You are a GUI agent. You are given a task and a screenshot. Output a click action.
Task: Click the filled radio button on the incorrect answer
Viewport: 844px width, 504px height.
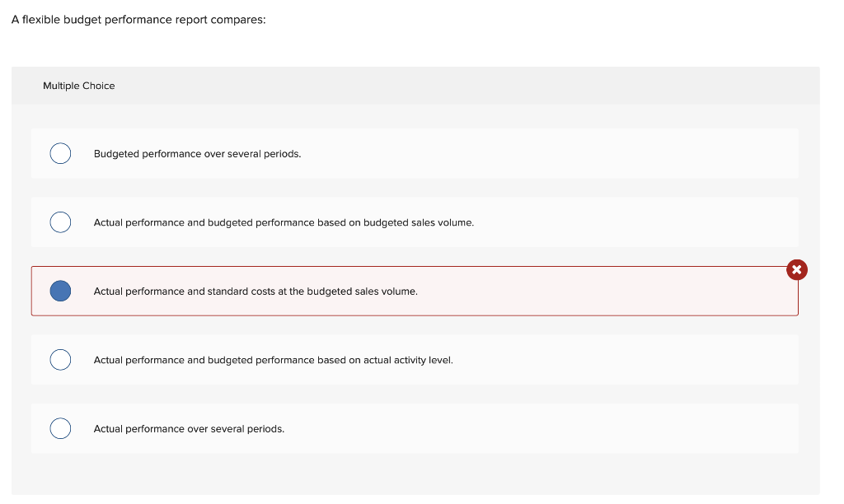(59, 290)
